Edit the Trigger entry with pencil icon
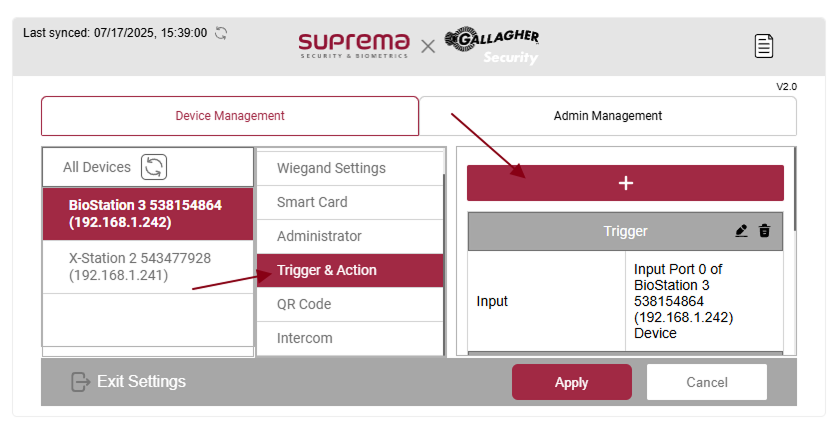835x434 pixels. [x=741, y=231]
